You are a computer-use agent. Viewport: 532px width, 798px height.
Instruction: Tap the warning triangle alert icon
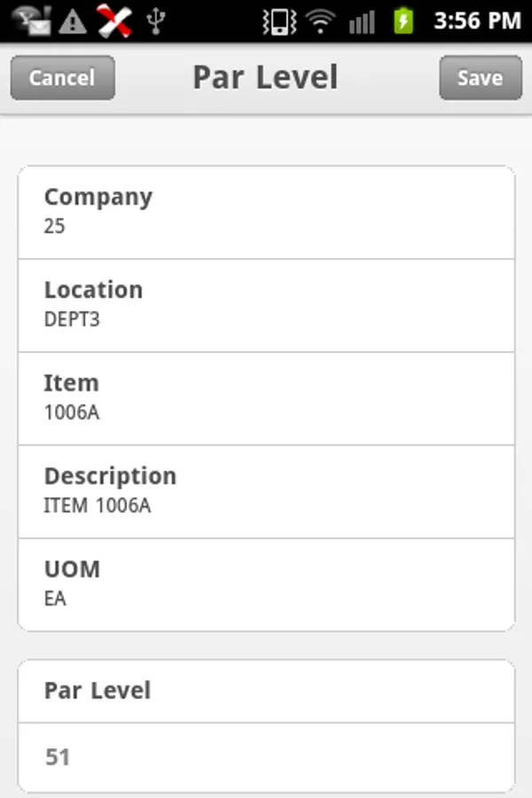click(x=72, y=21)
